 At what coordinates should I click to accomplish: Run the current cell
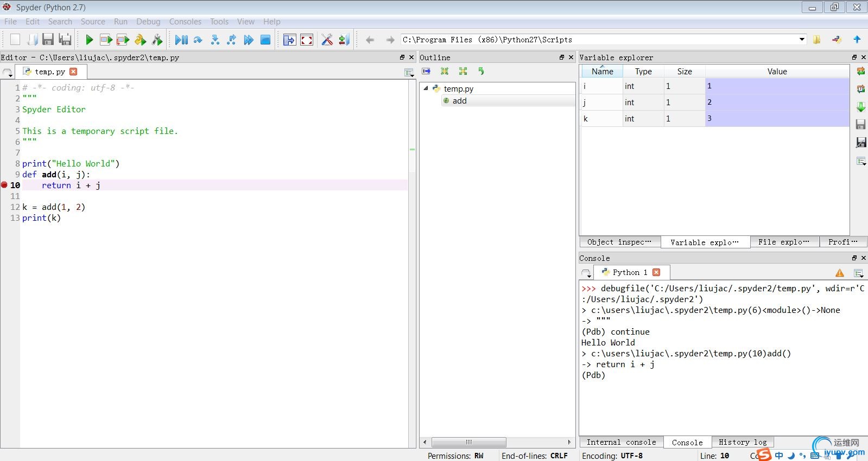pos(106,40)
